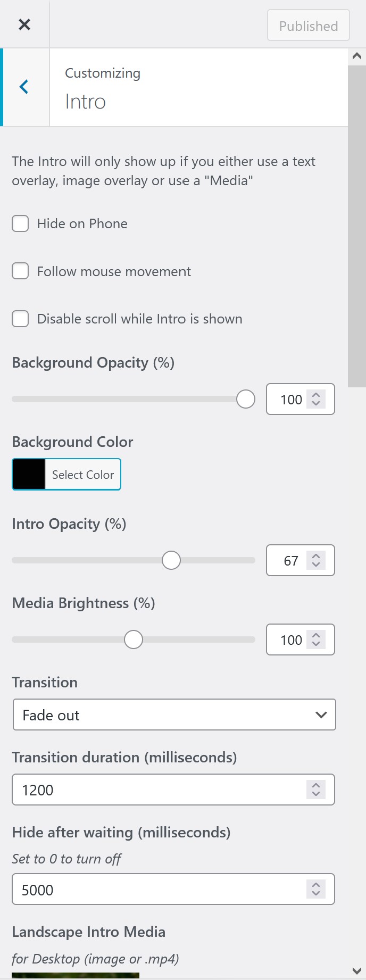The width and height of the screenshot is (366, 980).
Task: Click the Intro Opacity stepper arrows
Action: [316, 560]
